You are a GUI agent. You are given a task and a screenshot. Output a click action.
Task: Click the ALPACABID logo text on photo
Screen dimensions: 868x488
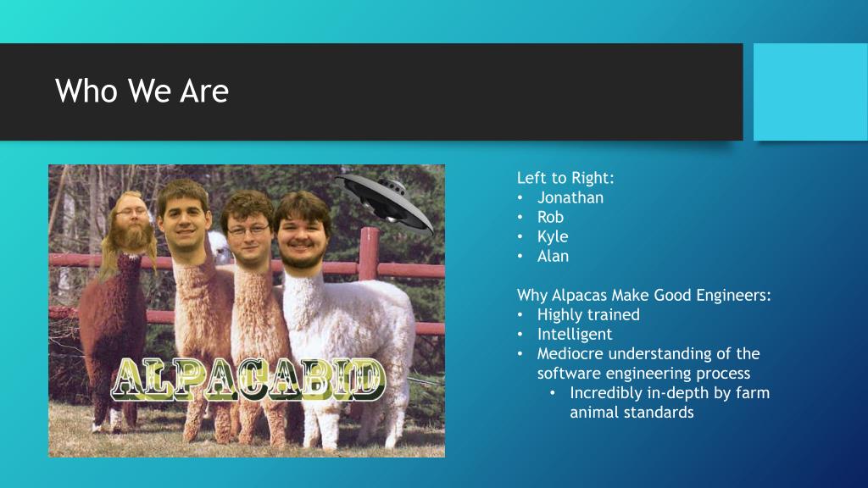tap(248, 379)
